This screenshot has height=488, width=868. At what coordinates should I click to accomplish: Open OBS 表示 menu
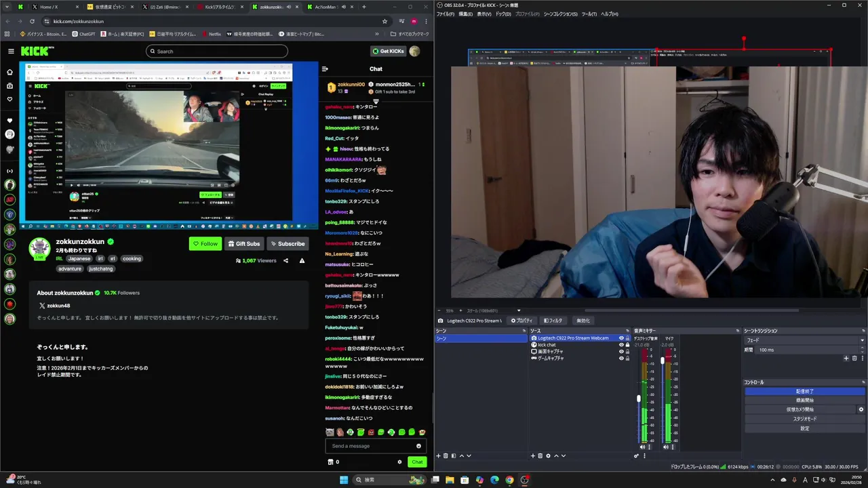(484, 14)
